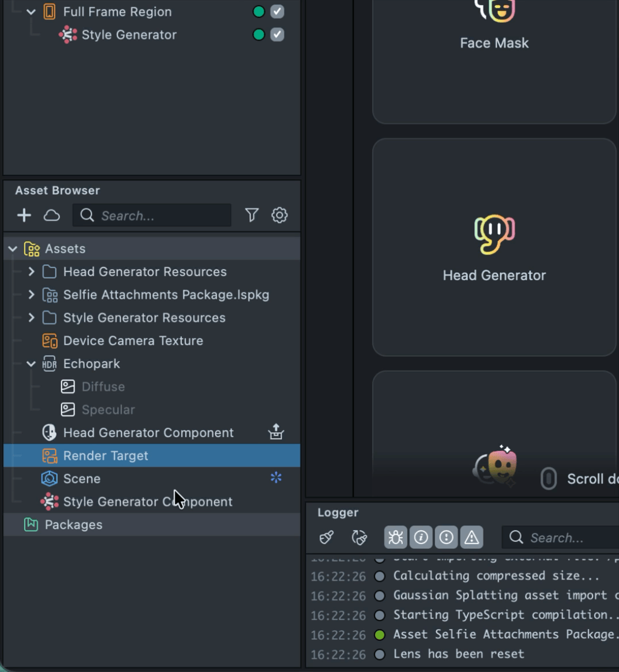Expand the Selfie Attachments Package.lspkg

32,295
